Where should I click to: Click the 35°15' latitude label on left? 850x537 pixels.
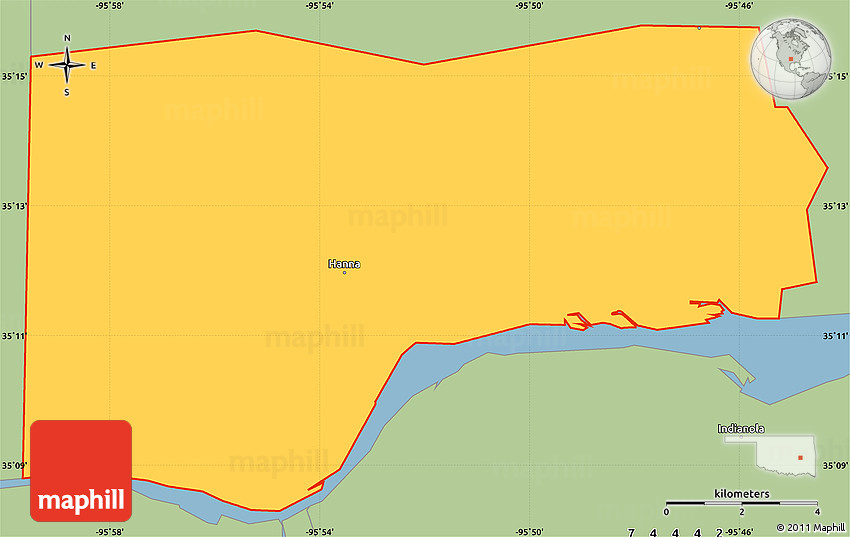click(13, 76)
